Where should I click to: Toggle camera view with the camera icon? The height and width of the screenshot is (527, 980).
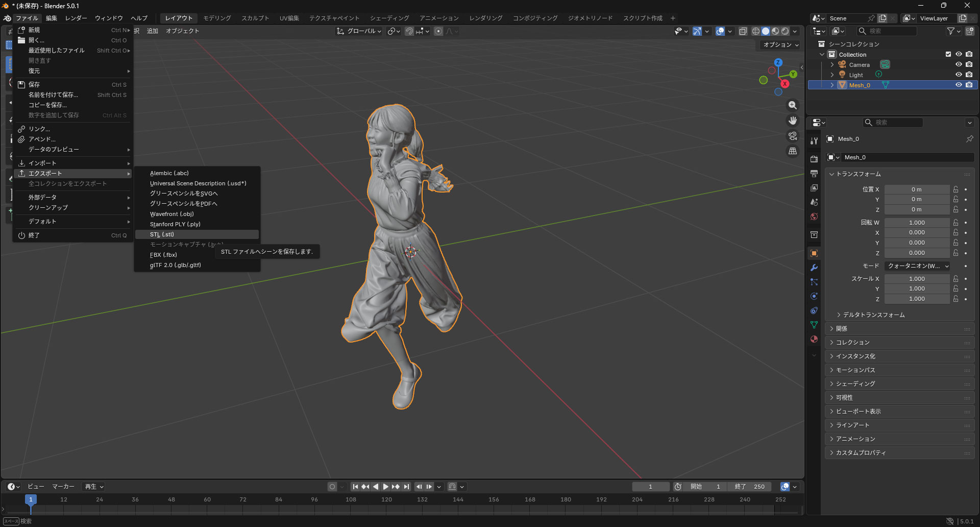click(x=792, y=136)
